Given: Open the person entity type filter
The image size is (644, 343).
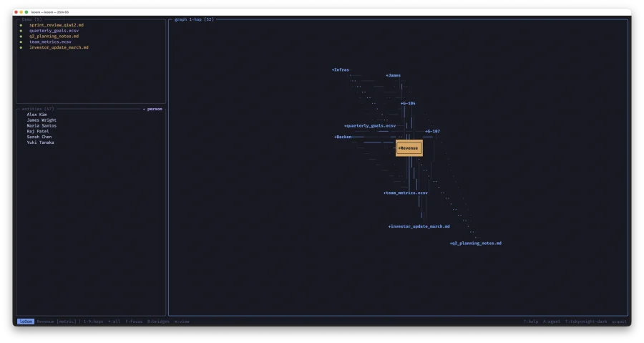Looking at the screenshot, I should [153, 109].
